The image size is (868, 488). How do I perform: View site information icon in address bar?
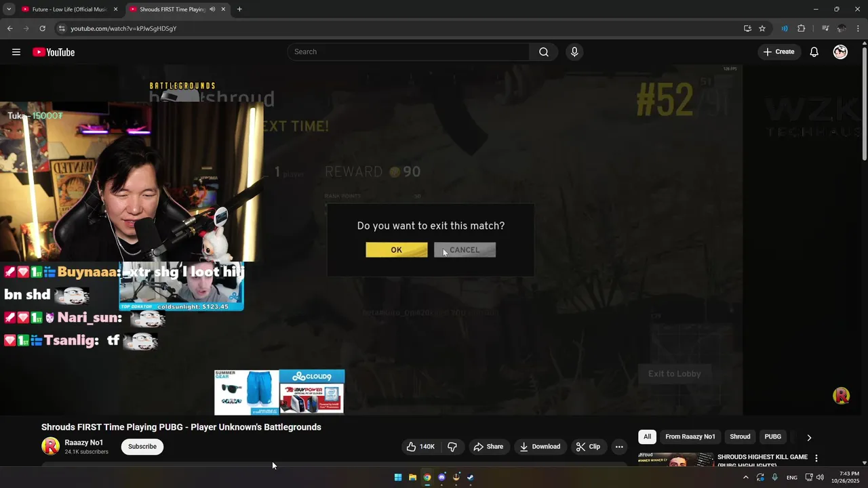pyautogui.click(x=61, y=28)
